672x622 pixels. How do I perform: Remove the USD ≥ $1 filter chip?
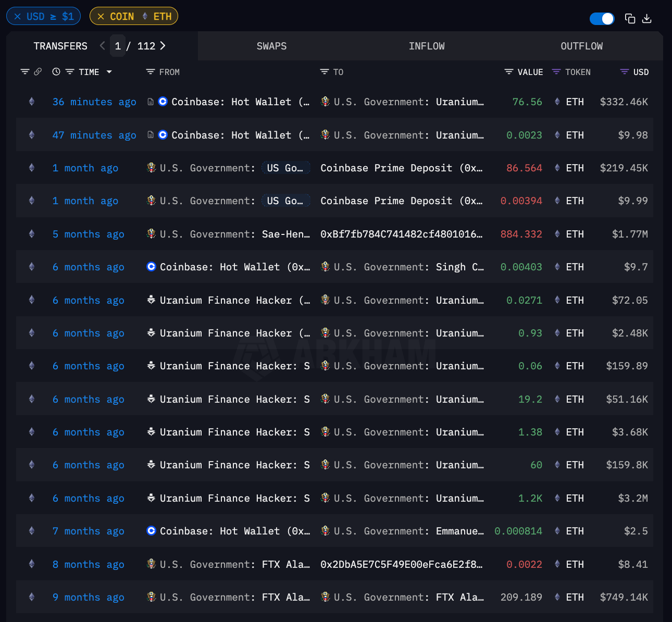click(18, 16)
